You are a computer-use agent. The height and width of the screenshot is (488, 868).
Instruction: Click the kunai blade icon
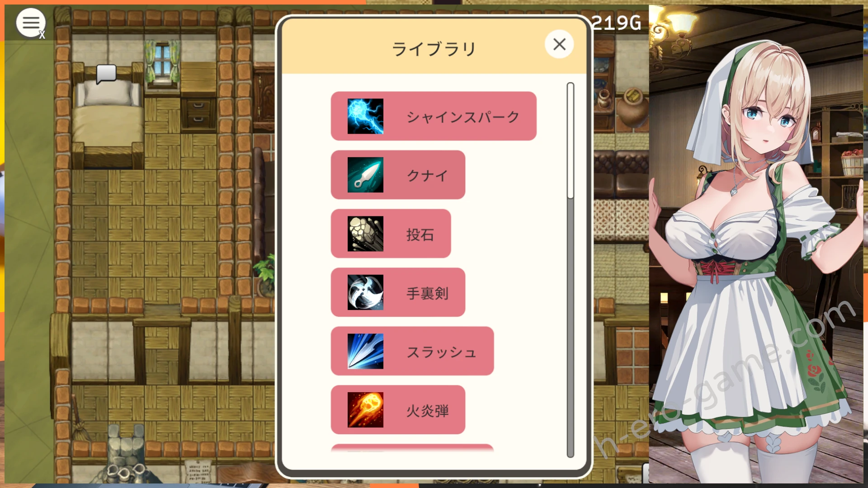coord(365,175)
